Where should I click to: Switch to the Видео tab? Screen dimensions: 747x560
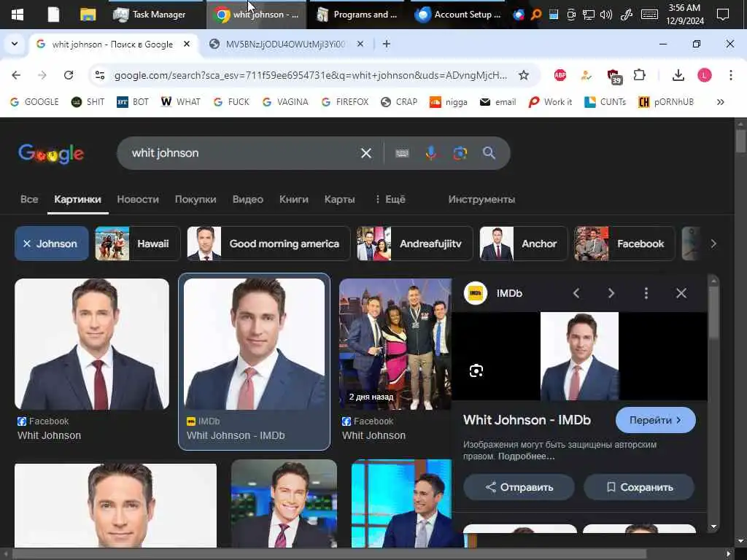[x=248, y=199]
